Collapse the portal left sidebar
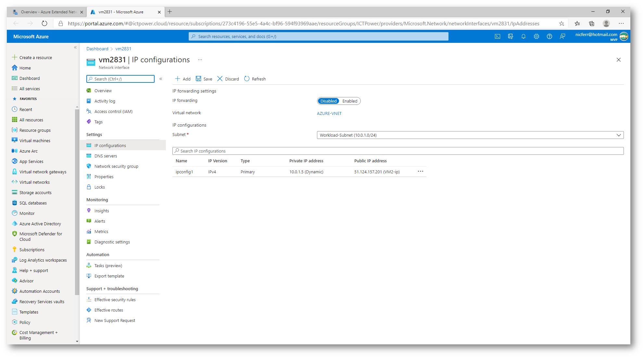 click(75, 48)
